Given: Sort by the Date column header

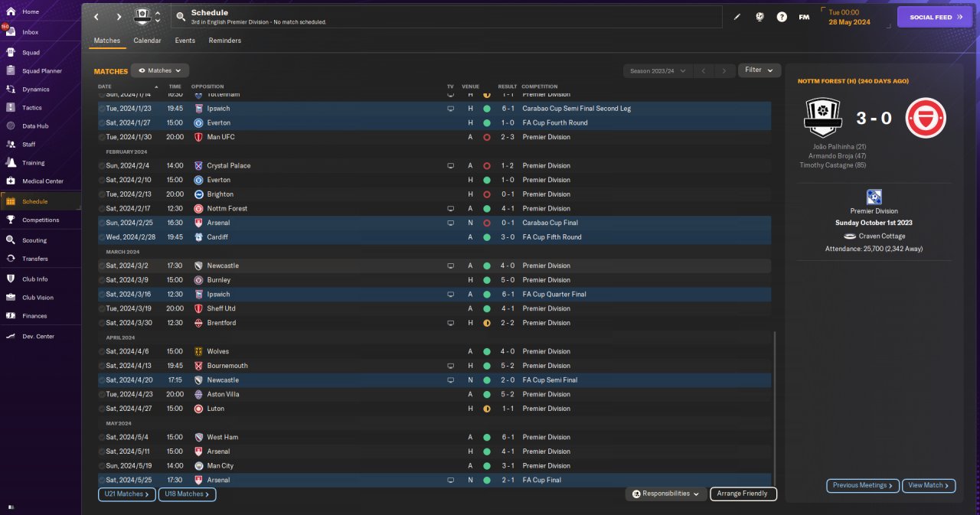Looking at the screenshot, I should click(x=105, y=86).
